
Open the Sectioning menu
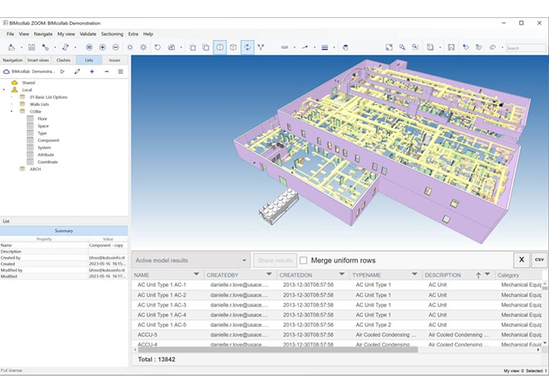coord(112,34)
